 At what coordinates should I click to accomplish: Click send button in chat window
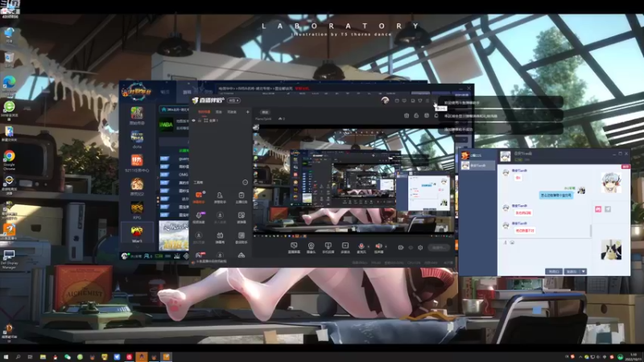[x=572, y=272]
